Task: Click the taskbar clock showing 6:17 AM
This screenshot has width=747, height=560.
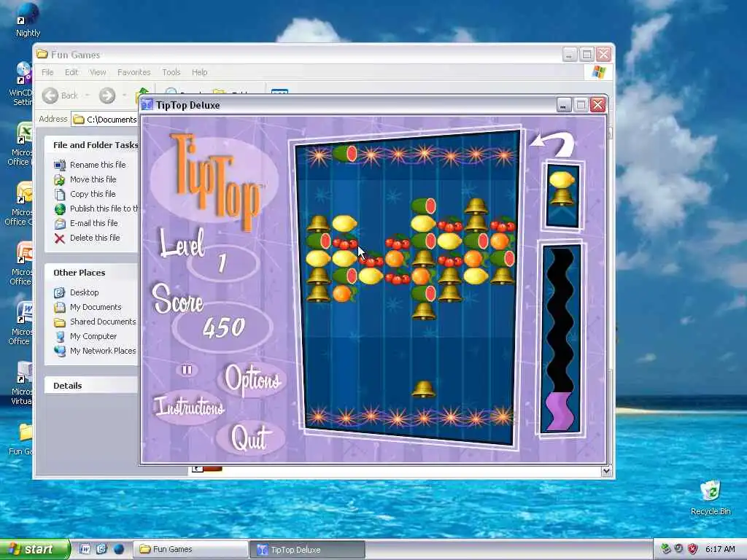Action: coord(720,550)
